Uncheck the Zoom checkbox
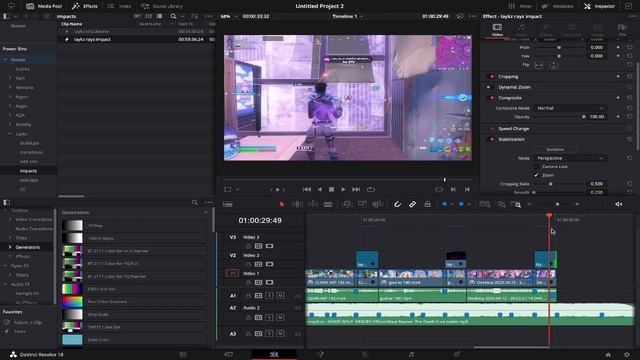Screen dimensions: 640x360 pyautogui.click(x=536, y=175)
